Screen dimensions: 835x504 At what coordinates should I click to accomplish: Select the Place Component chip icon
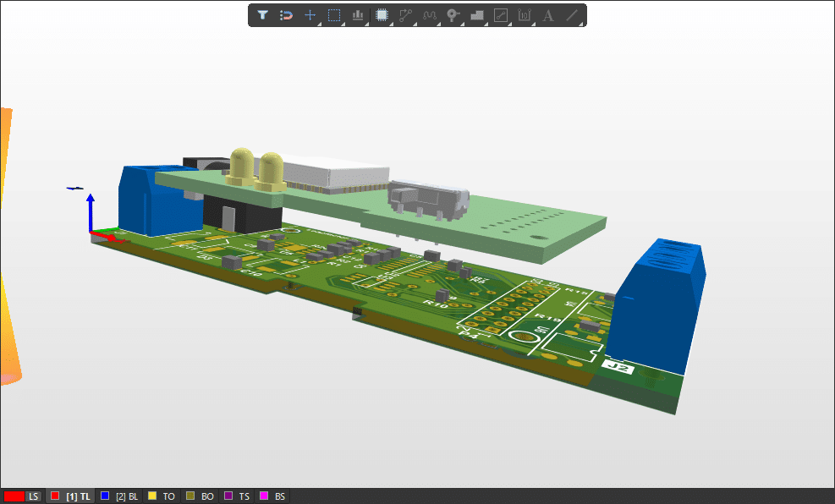tap(382, 14)
